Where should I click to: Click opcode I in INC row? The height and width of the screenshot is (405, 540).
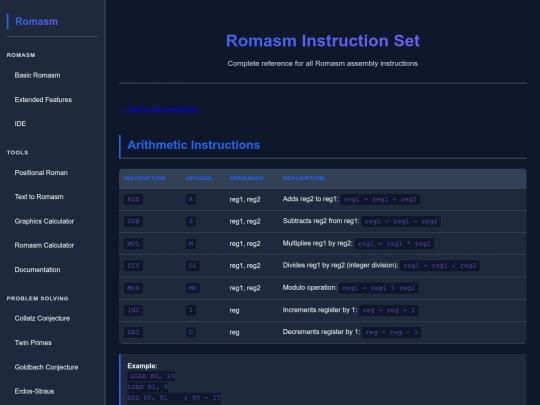tap(191, 310)
